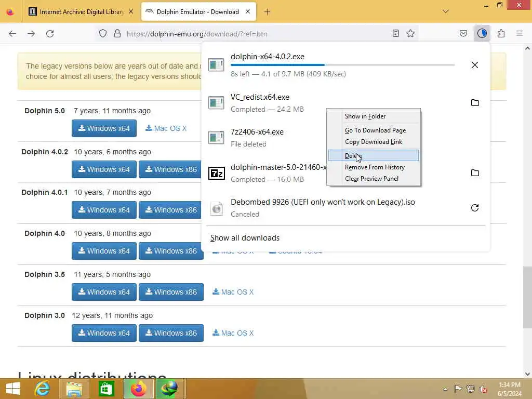Screen dimensions: 532x399
Task: Click the Firefox View icon
Action: pos(10,12)
